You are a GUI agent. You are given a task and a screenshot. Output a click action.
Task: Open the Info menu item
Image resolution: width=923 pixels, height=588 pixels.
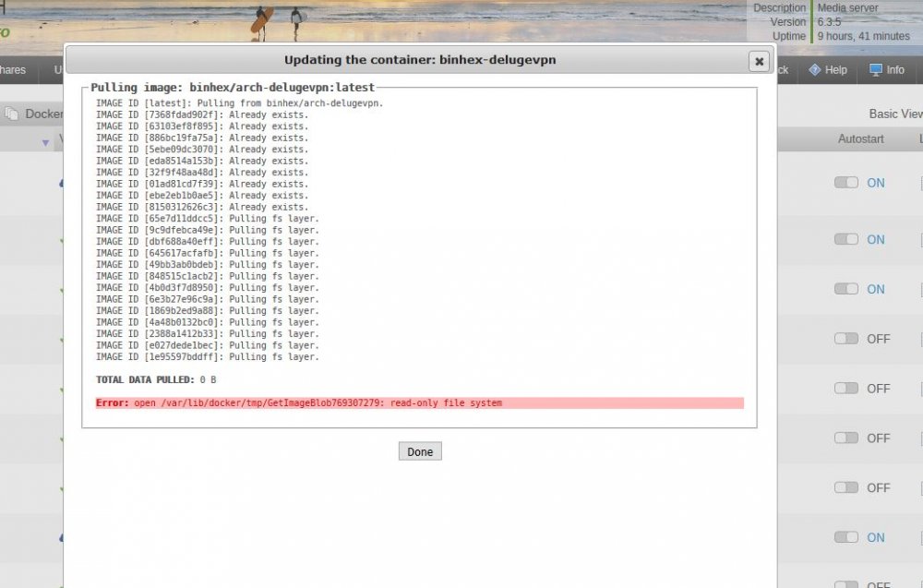[894, 70]
